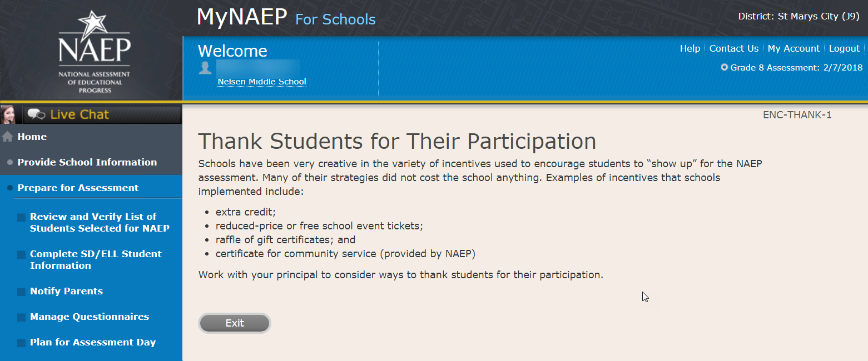Select the Grade 8 Assessment radio button
The image size is (868, 361).
click(724, 68)
